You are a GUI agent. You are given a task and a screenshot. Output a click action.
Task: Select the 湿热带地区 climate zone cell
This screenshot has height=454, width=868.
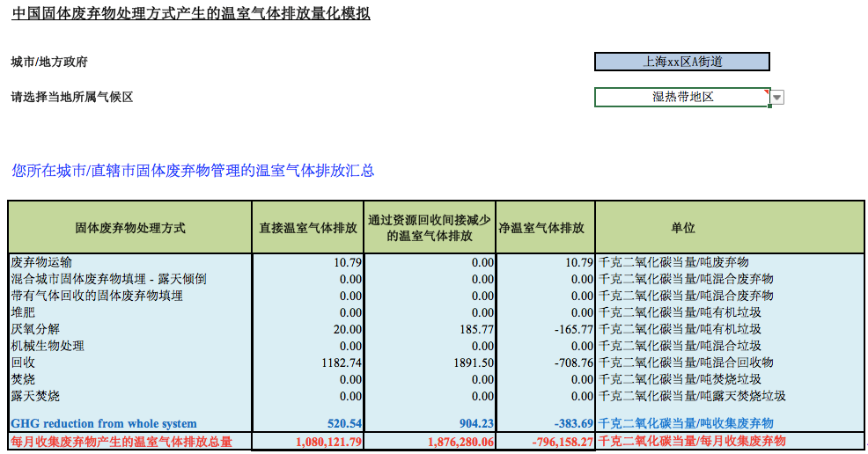point(682,97)
